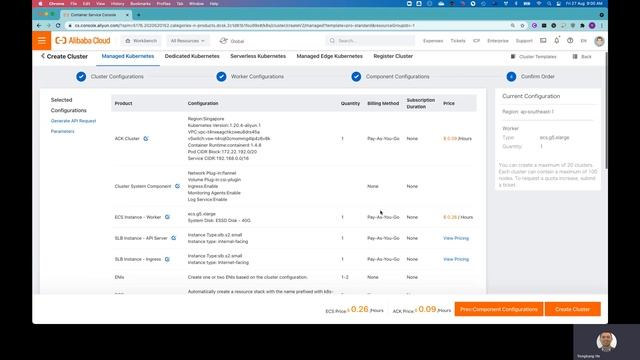Open the Enterprise header link

pos(498,41)
